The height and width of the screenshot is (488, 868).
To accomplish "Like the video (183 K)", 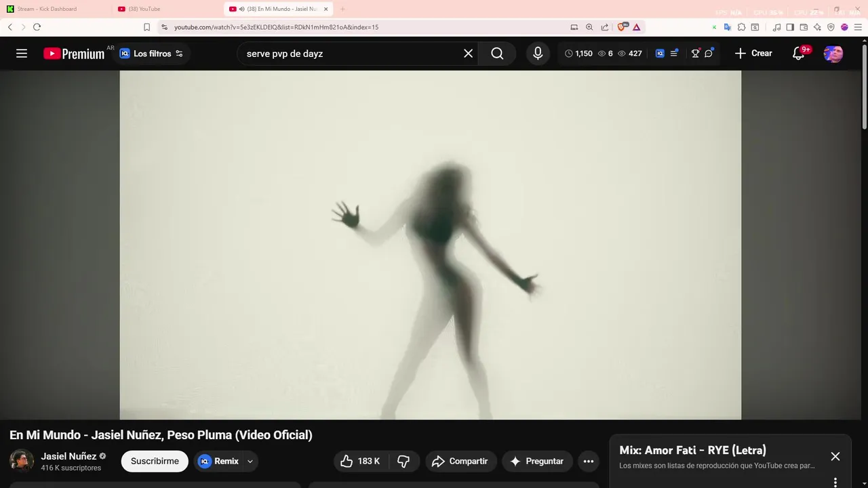I will coord(359,461).
